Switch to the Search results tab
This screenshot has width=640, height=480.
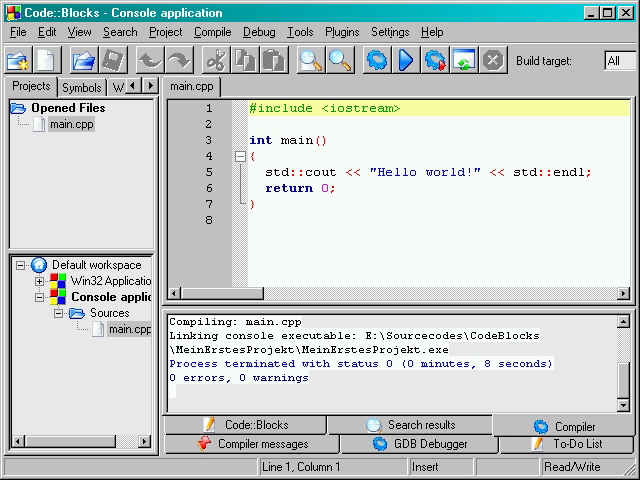coord(410,425)
